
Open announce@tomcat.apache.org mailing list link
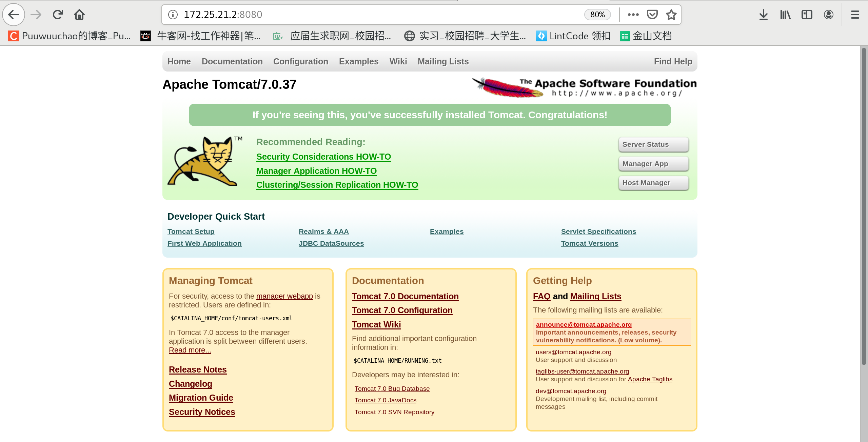pos(584,324)
